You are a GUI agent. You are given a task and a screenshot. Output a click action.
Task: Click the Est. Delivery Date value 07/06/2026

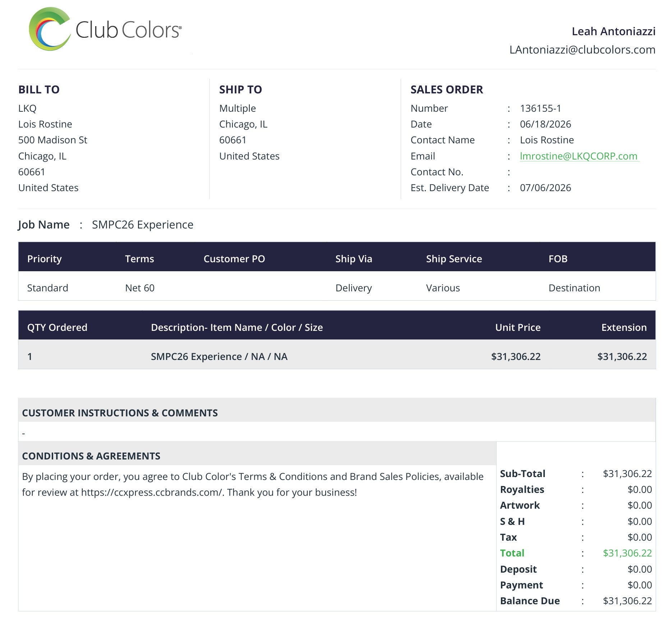(x=545, y=188)
